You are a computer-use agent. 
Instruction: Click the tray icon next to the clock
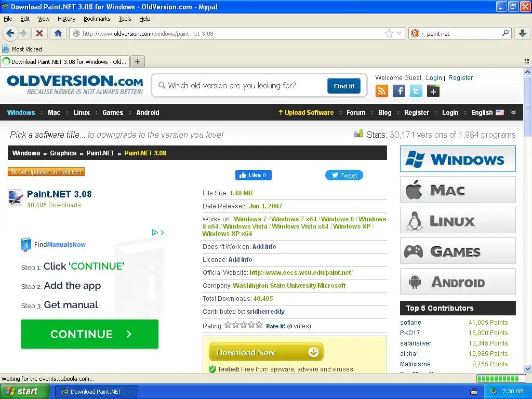point(494,392)
